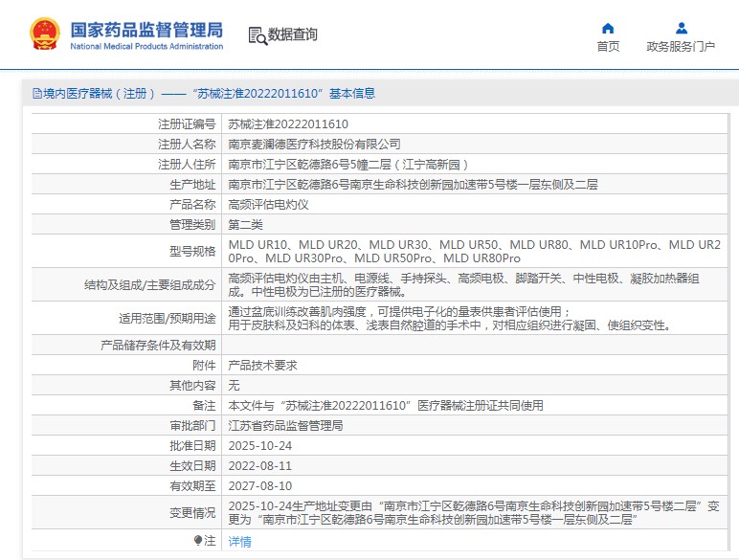Click the 变更情况 change description text
The width and height of the screenshot is (739, 560).
tap(474, 512)
